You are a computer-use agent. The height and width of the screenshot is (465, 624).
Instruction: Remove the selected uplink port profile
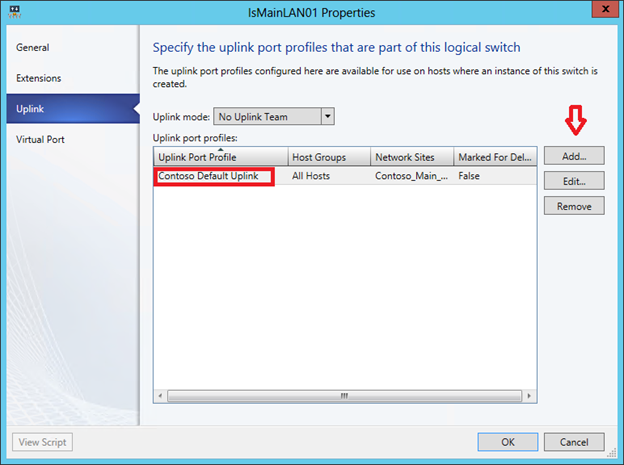[574, 206]
